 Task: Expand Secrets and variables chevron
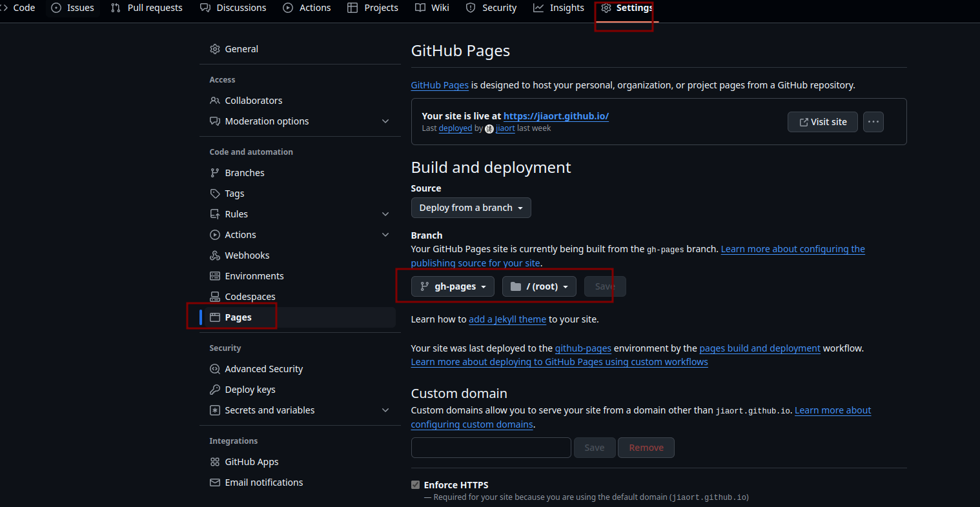pyautogui.click(x=385, y=410)
